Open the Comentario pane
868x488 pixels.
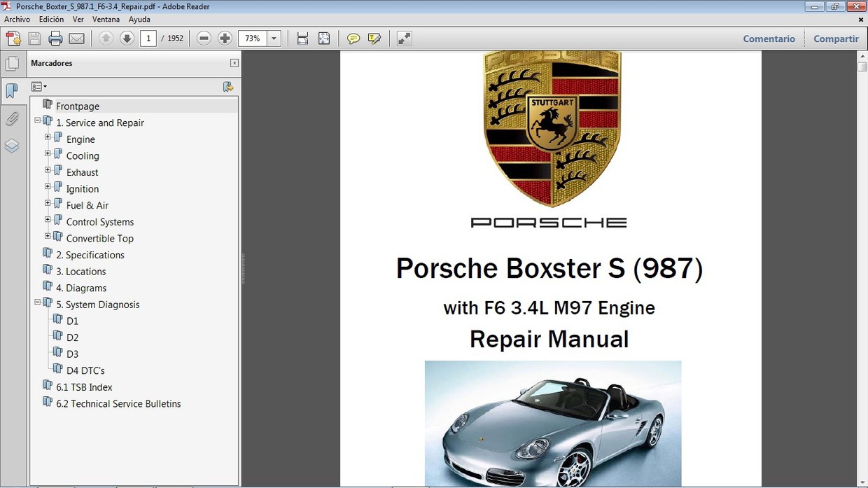pos(769,39)
